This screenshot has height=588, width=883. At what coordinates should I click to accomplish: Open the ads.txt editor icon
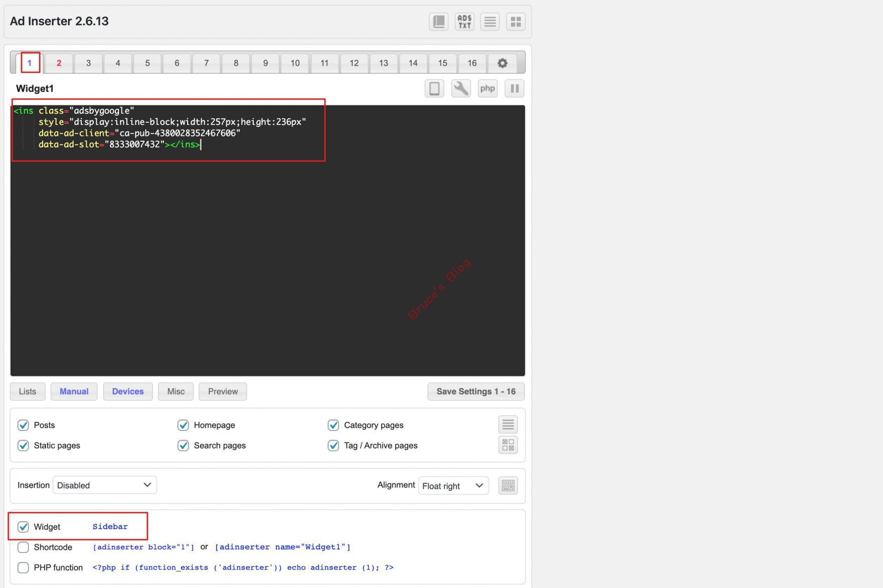[464, 22]
